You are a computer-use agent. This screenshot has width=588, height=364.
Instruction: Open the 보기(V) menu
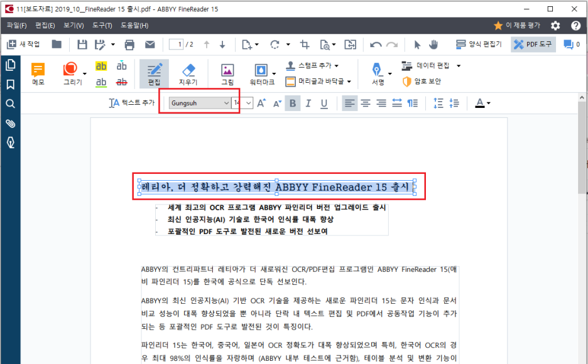pos(73,26)
